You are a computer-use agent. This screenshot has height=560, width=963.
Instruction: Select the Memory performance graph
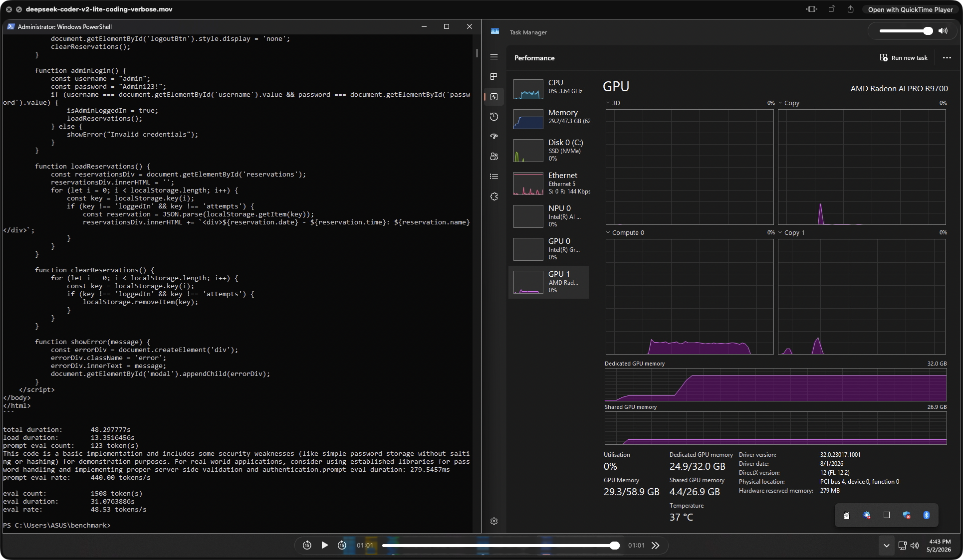[549, 118]
